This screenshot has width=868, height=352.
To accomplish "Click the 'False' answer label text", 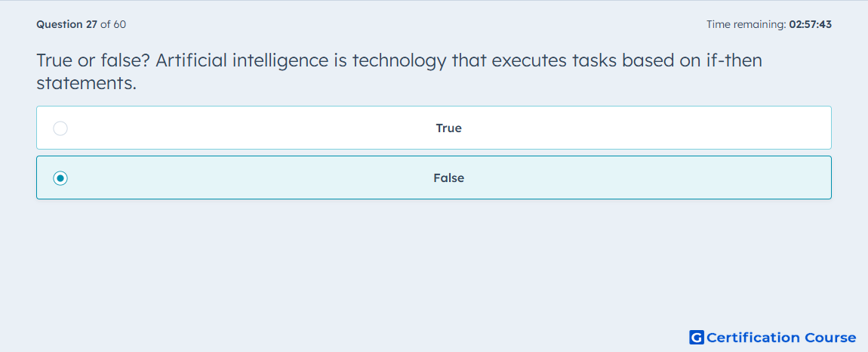I will click(448, 178).
